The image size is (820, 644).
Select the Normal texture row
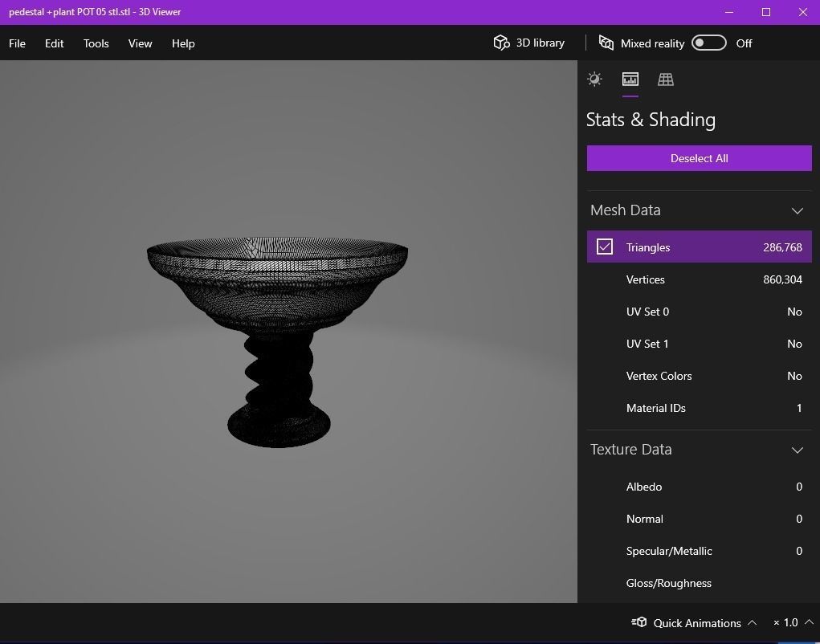coord(700,519)
